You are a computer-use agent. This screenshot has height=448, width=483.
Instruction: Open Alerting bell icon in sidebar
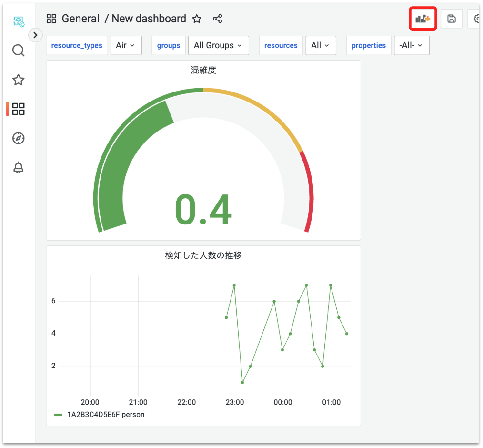click(19, 167)
